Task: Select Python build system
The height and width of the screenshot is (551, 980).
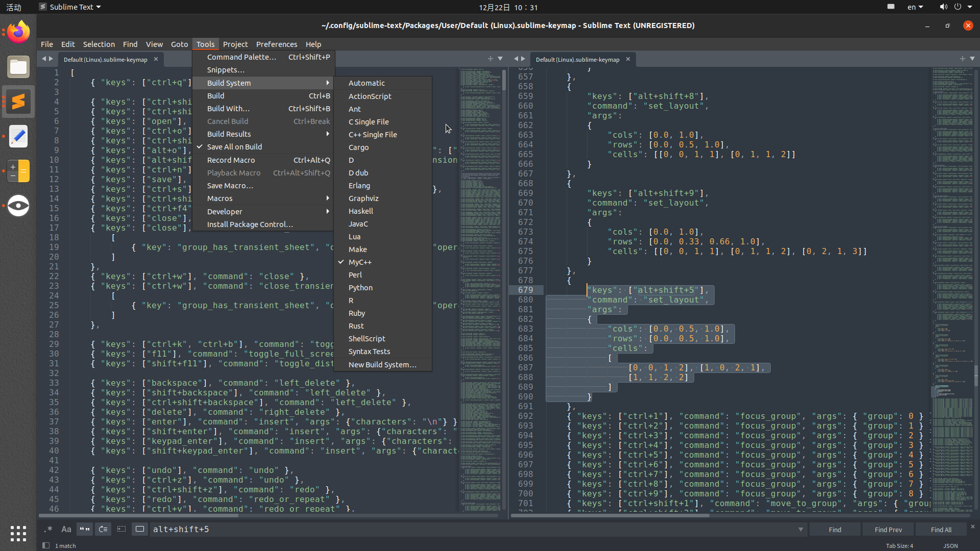Action: 383,288
